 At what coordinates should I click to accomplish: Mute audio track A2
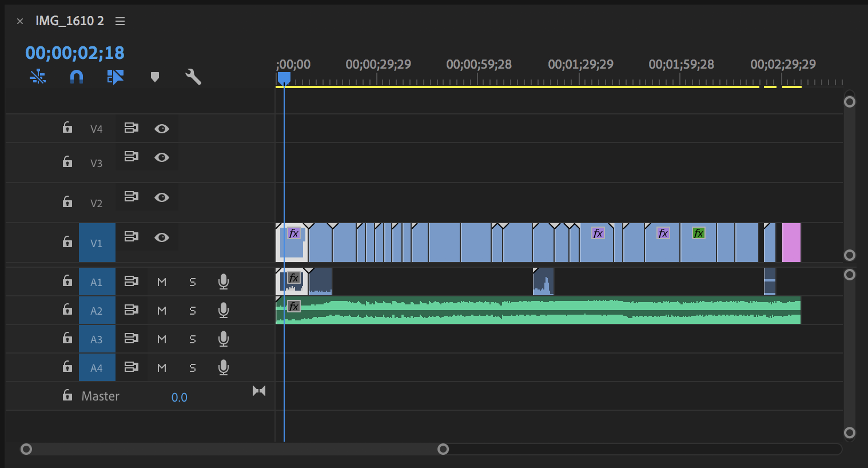tap(162, 310)
